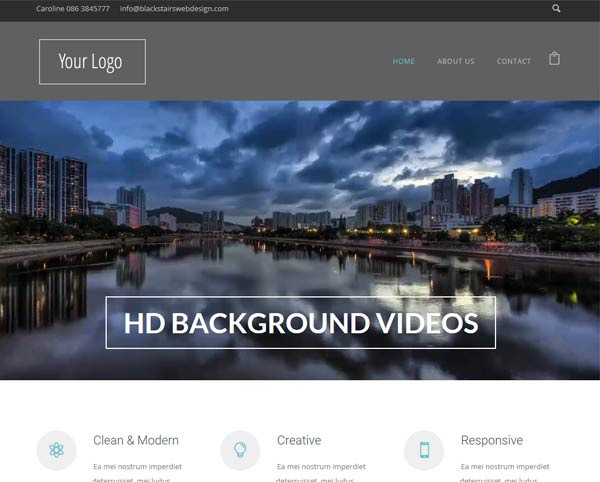Screen dimensions: 600x482
Task: Click the Responsive heading
Action: click(x=492, y=440)
